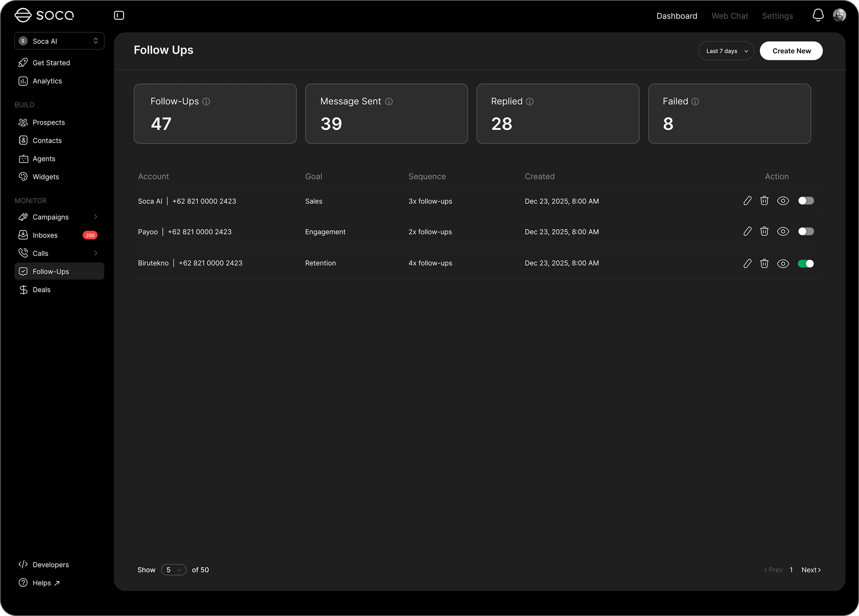This screenshot has height=616, width=859.
Task: Switch to the Web Chat tab
Action: pos(729,16)
